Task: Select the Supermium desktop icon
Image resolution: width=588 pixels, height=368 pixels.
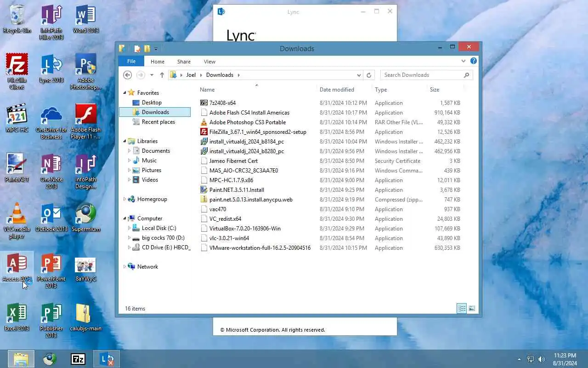Action: click(85, 218)
